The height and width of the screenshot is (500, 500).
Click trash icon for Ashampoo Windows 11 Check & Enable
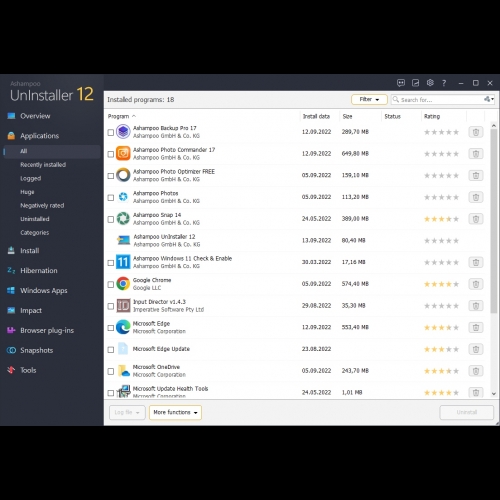tap(476, 262)
